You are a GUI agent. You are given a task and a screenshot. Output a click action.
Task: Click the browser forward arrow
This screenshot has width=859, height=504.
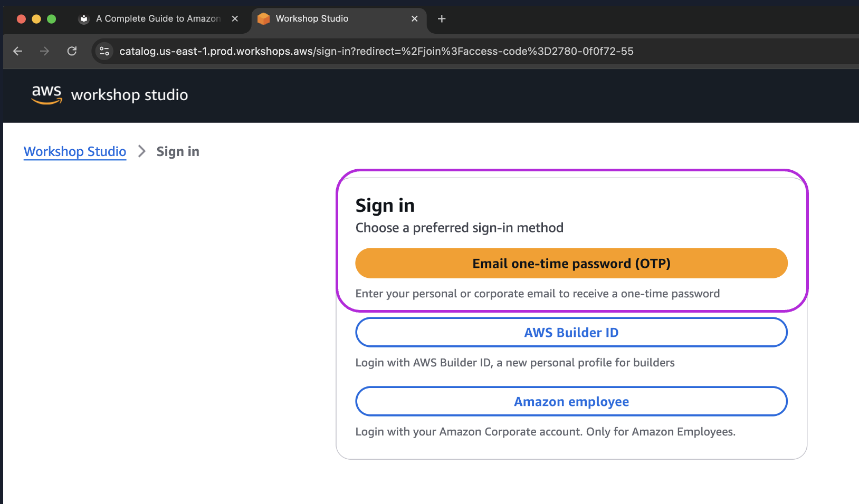coord(45,51)
